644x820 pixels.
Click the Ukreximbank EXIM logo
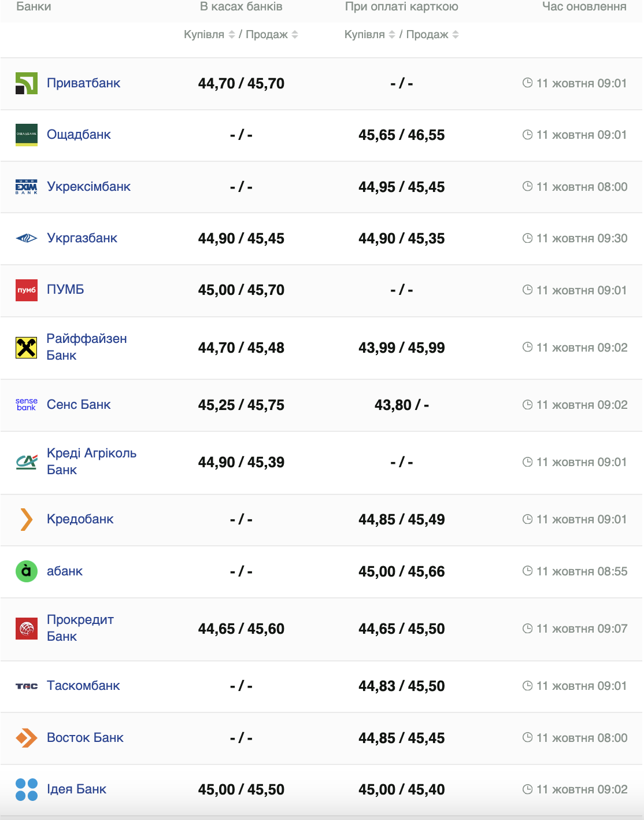pos(27,187)
